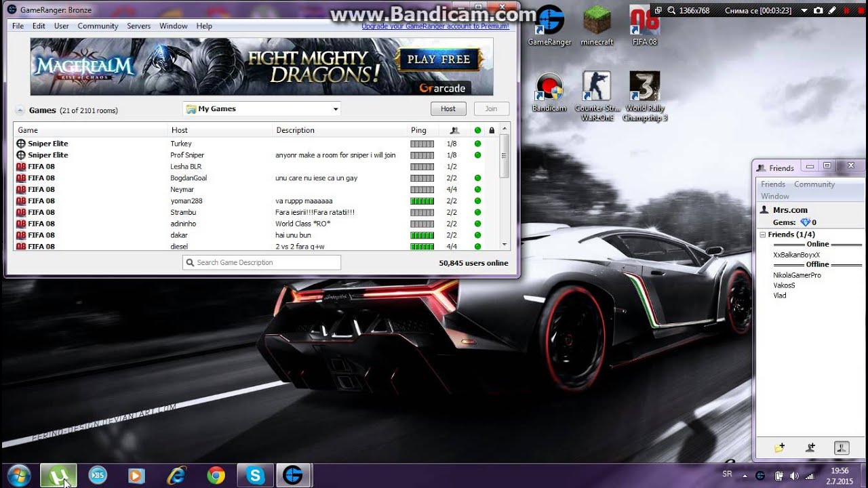Click game list scrollbar up arrow
The image size is (868, 488).
click(x=505, y=129)
